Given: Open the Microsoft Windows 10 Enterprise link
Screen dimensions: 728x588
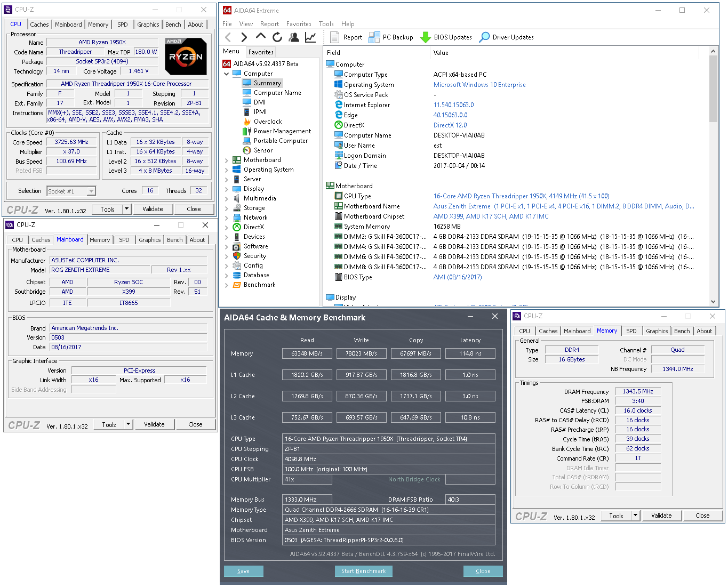Looking at the screenshot, I should click(x=479, y=85).
